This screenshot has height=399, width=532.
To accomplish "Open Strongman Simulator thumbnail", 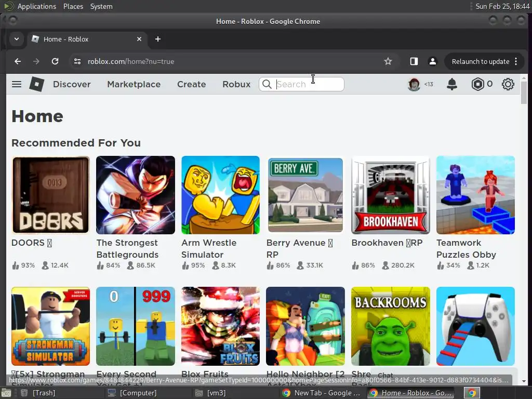I will (x=50, y=326).
